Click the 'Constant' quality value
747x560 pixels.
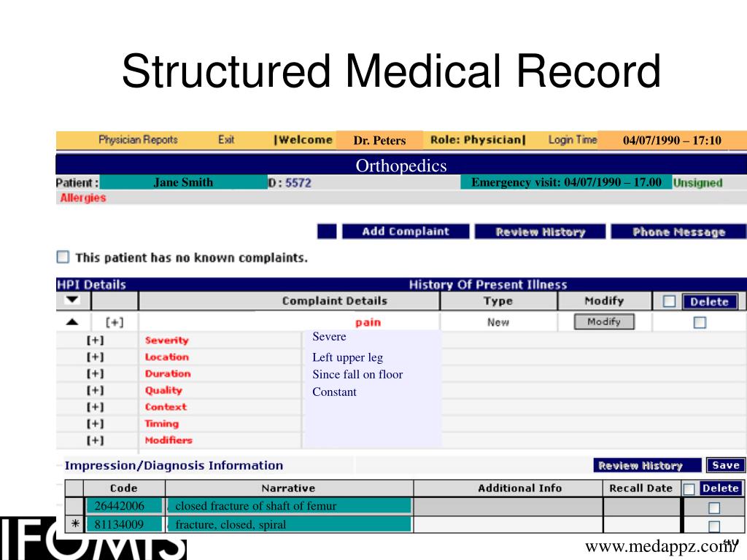click(334, 392)
